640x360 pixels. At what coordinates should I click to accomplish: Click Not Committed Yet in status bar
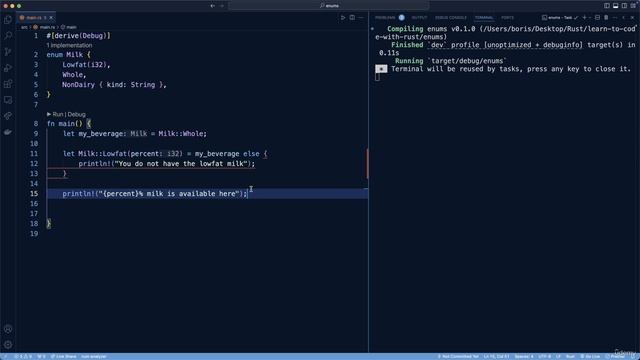458,356
